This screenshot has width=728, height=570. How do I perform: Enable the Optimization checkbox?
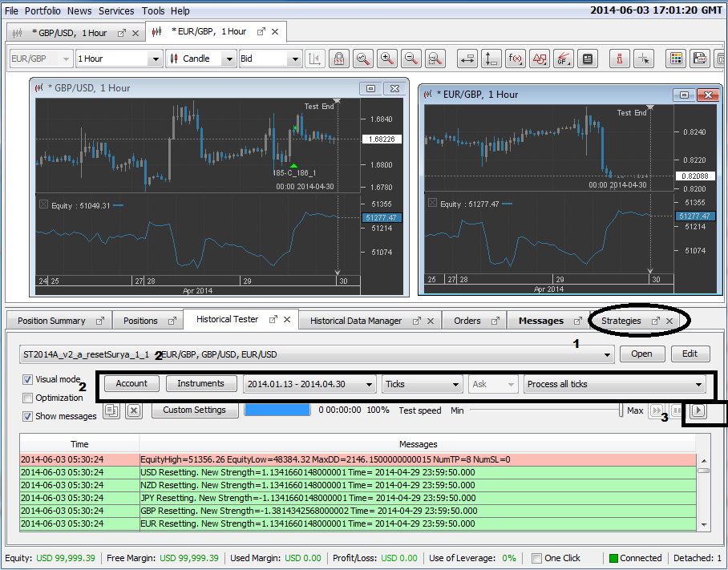28,398
